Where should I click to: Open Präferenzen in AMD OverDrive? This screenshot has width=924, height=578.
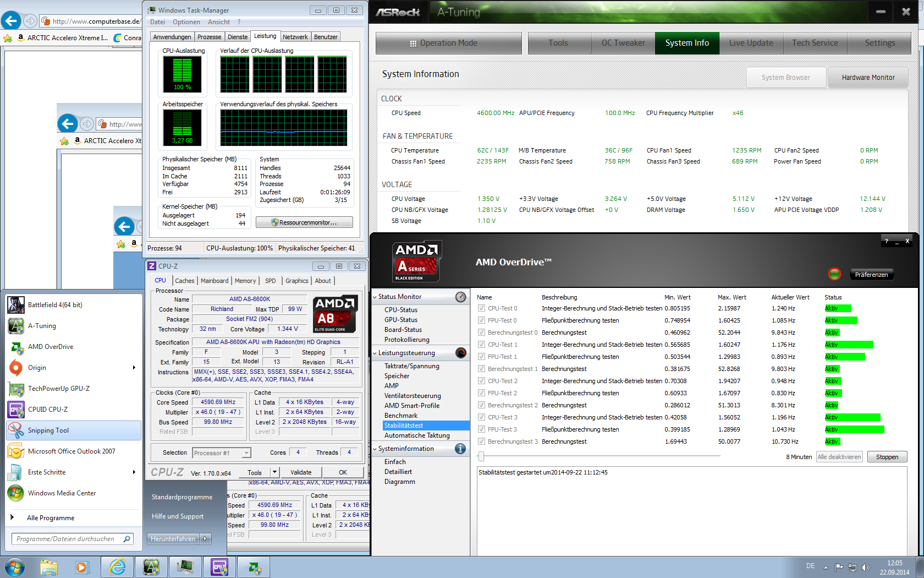(871, 275)
